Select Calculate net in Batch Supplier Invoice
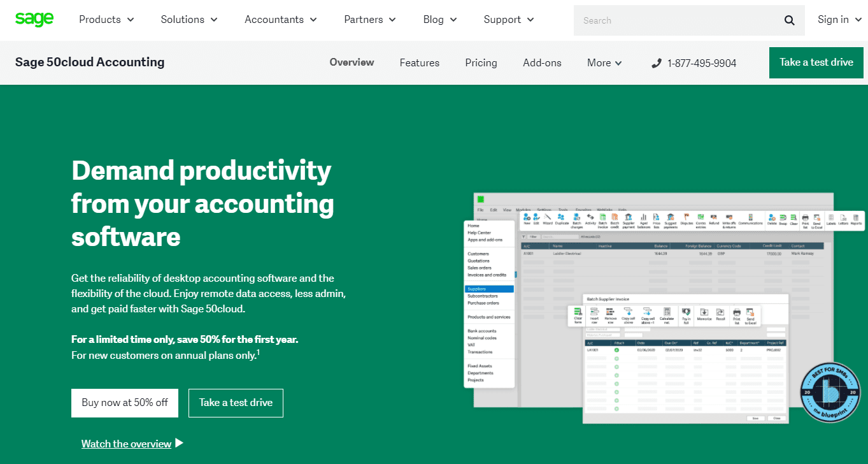 coord(667,313)
